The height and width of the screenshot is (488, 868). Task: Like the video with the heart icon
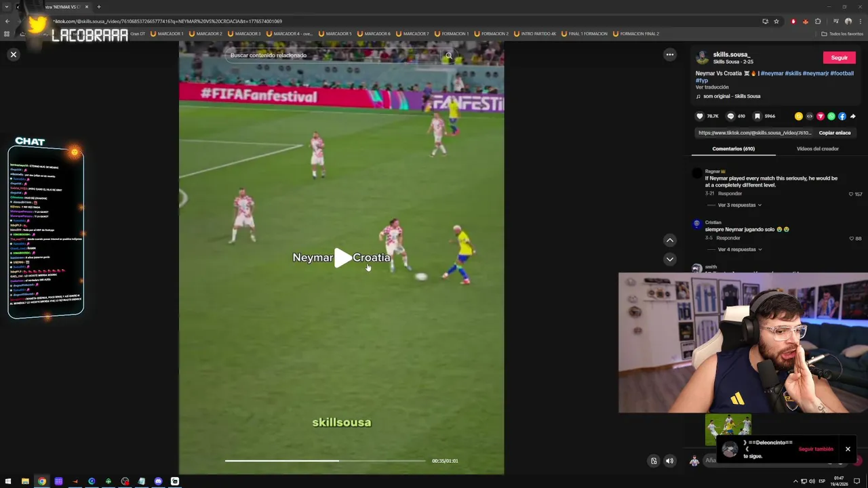[700, 116]
